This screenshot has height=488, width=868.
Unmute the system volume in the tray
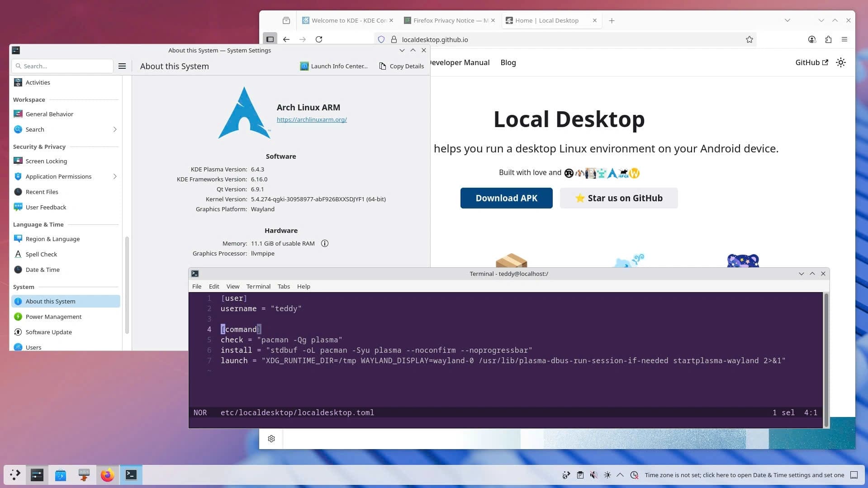593,475
